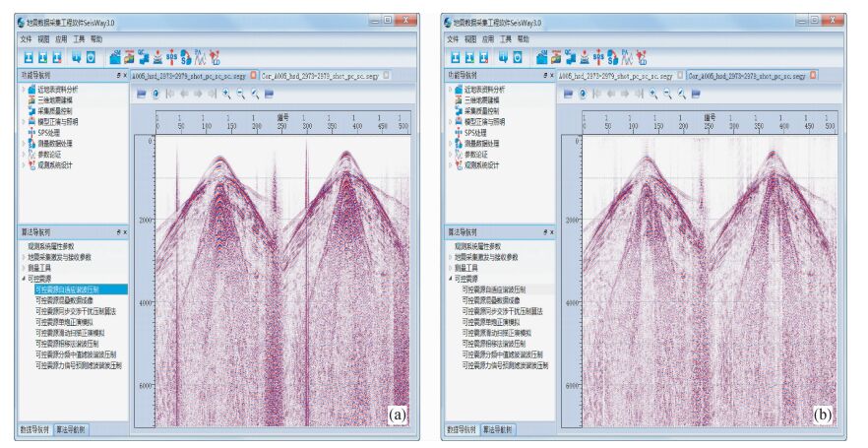Click the SPS toolbar icon in left window
868x448 pixels.
pyautogui.click(x=172, y=57)
